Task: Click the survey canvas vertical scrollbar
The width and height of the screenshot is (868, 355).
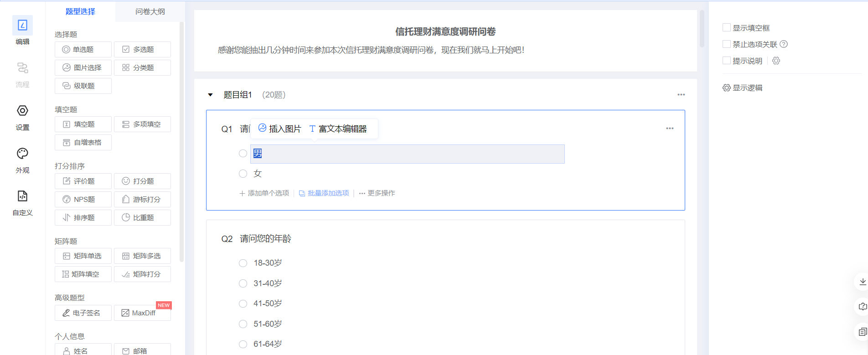Action: click(702, 29)
